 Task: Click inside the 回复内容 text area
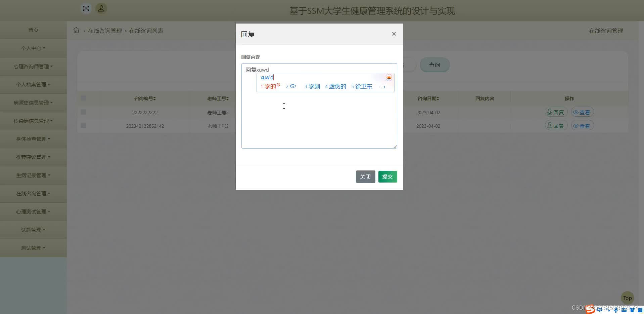[319, 106]
